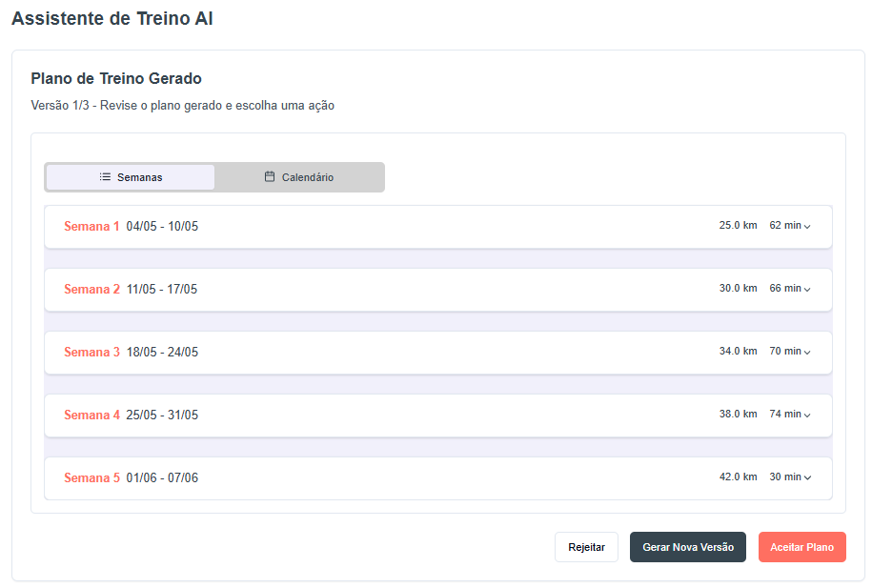Screen dimensions: 872x588
Task: Click Semana 4 date range 25/05 - 31/05
Action: (x=162, y=415)
